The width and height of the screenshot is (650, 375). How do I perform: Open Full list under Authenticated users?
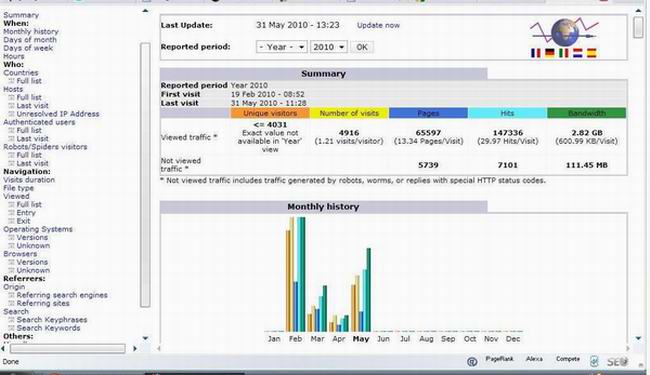[29, 131]
